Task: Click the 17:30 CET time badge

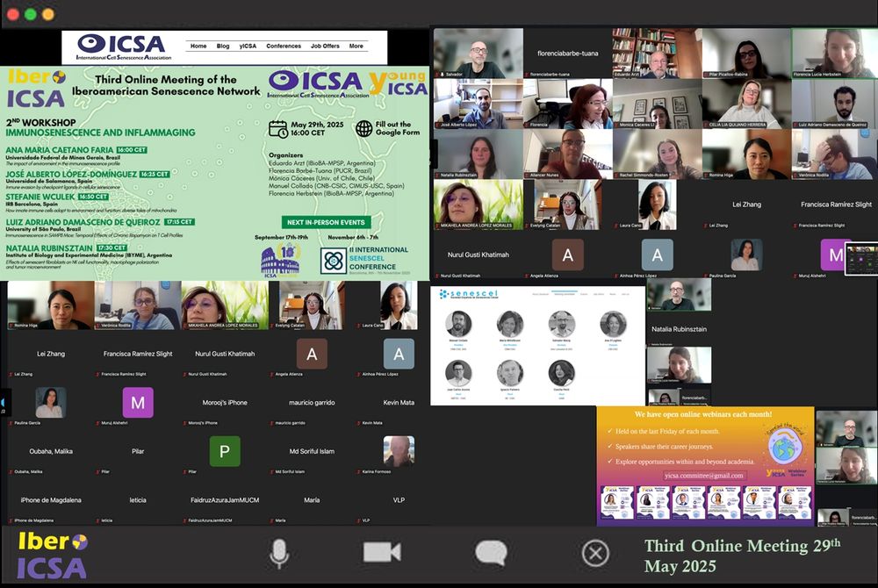Action: pyautogui.click(x=112, y=247)
